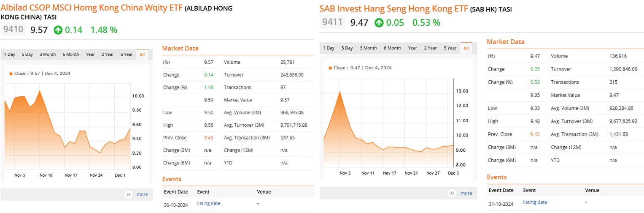Image resolution: width=644 pixels, height=213 pixels.
Task: Select All tab on Albilad chart
Action: click(142, 54)
